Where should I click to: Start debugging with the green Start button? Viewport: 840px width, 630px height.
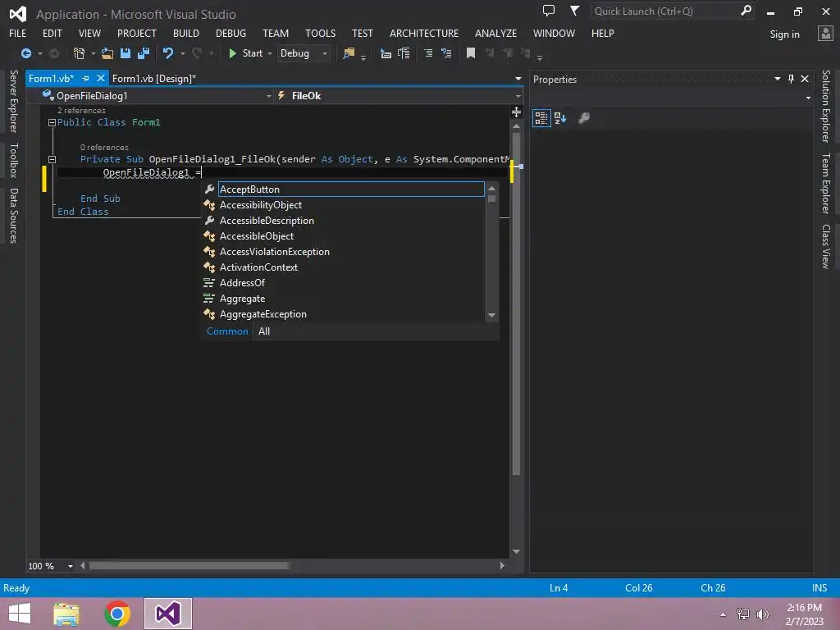point(246,53)
